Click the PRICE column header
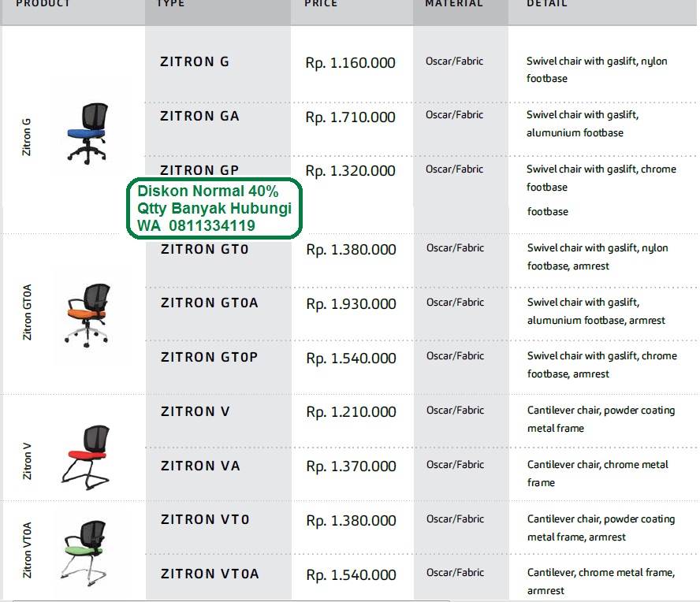The height and width of the screenshot is (602, 700). [x=321, y=5]
